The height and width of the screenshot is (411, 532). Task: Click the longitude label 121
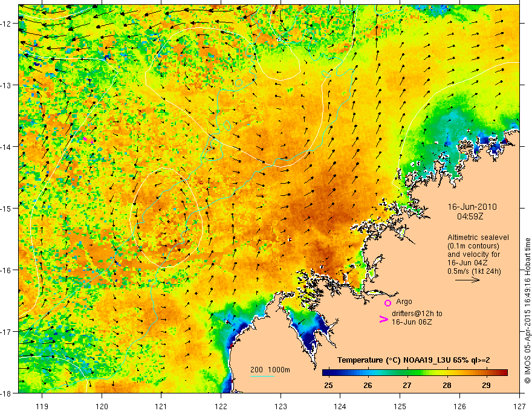(161, 407)
